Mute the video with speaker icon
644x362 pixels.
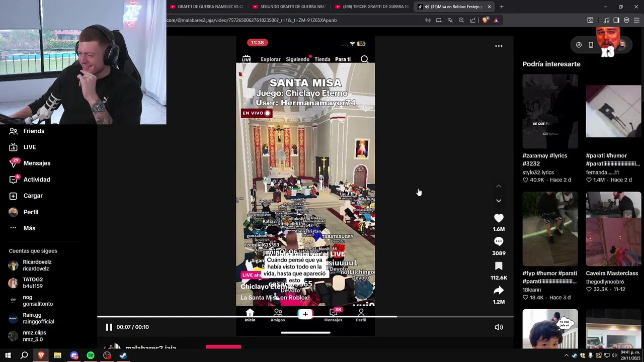[x=499, y=327]
